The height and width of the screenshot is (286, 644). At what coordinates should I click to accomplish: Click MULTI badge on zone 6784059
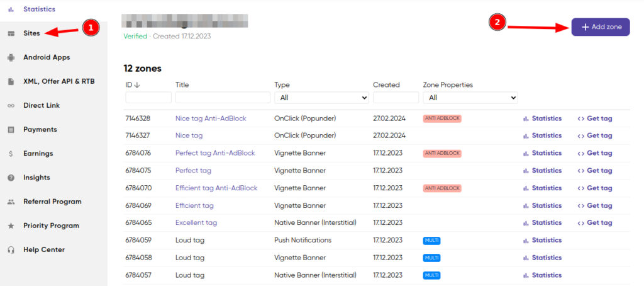(x=431, y=240)
